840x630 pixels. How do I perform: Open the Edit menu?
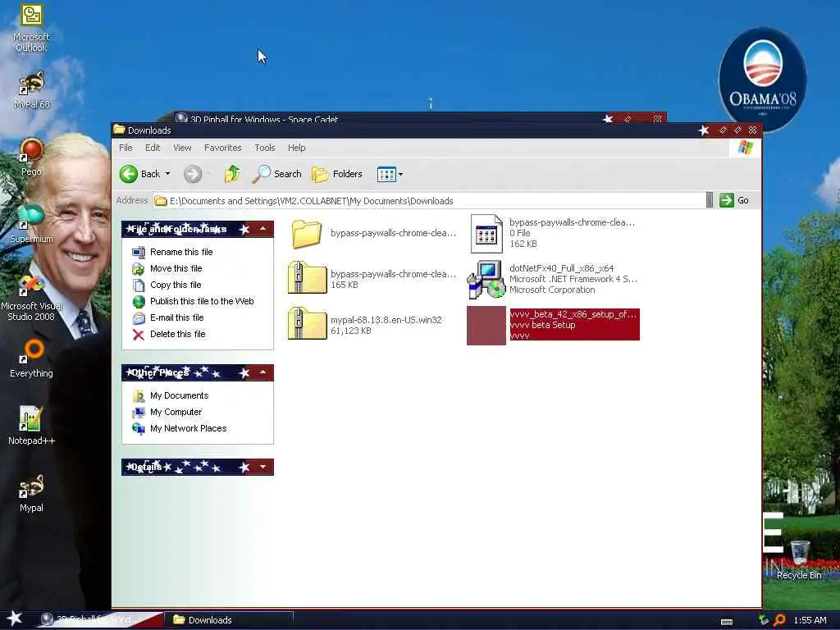[x=153, y=148]
